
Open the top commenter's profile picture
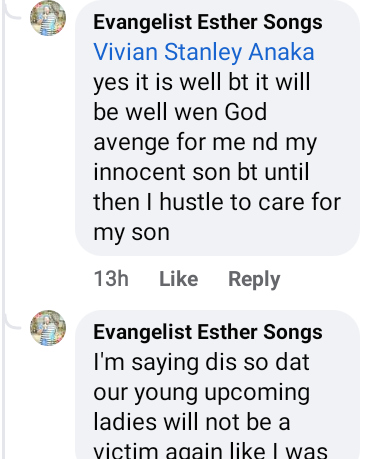coord(48,18)
